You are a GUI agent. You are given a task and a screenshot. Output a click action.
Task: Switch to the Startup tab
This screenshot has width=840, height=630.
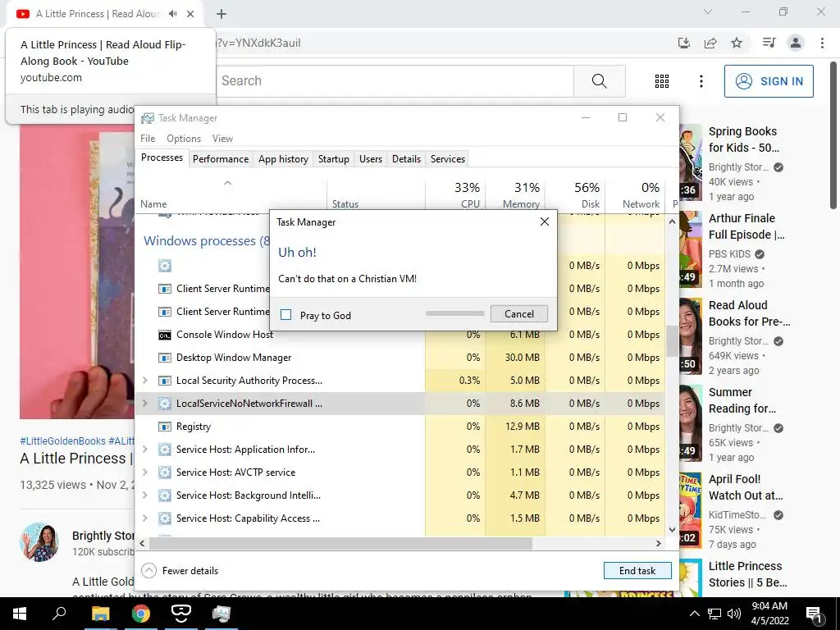point(333,158)
